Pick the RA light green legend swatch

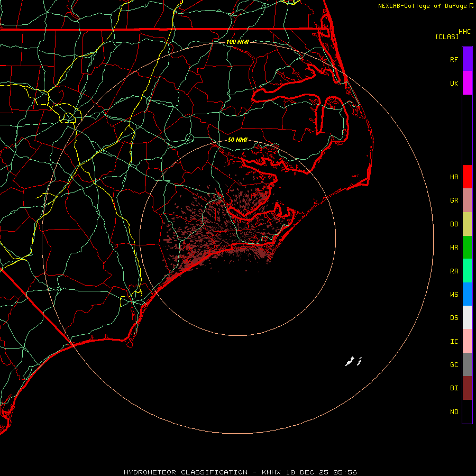[x=467, y=271]
